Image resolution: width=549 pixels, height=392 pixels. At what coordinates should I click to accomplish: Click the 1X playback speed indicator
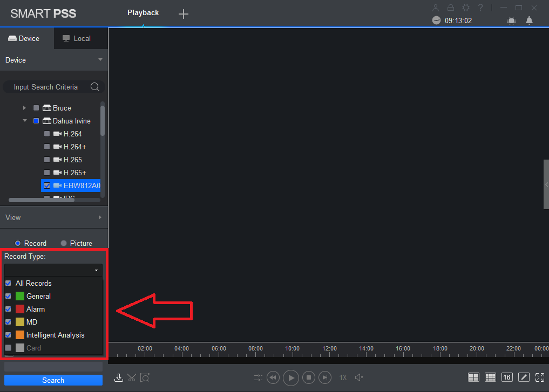(343, 377)
